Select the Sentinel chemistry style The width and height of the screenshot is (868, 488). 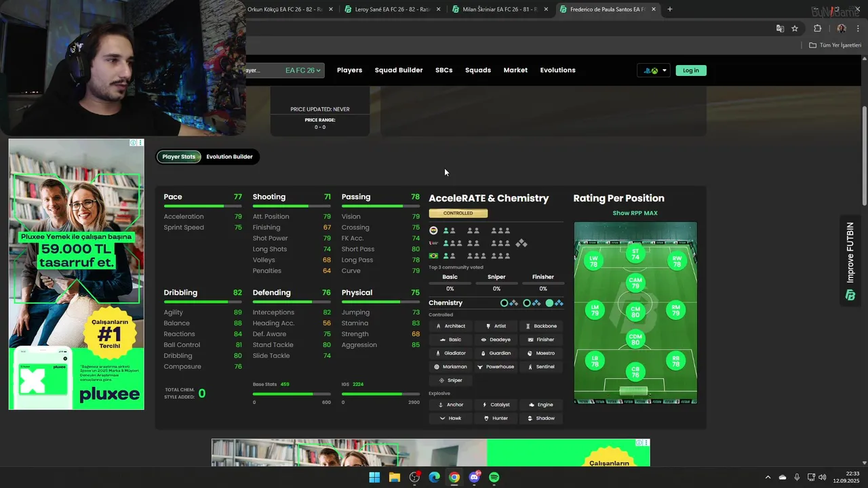[541, 367]
